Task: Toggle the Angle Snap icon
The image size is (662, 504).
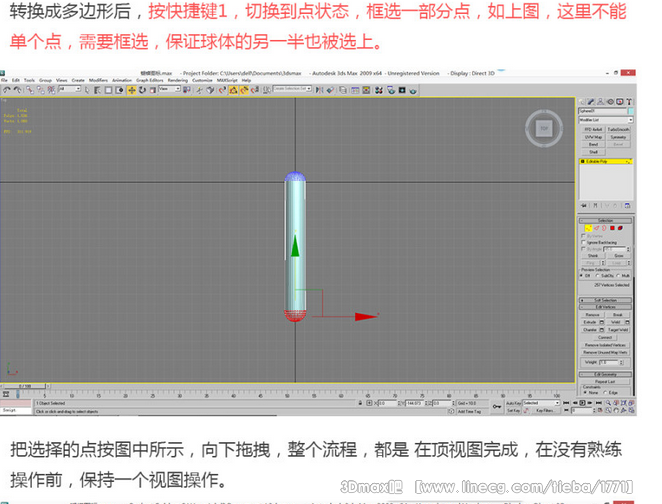Action: 233,90
